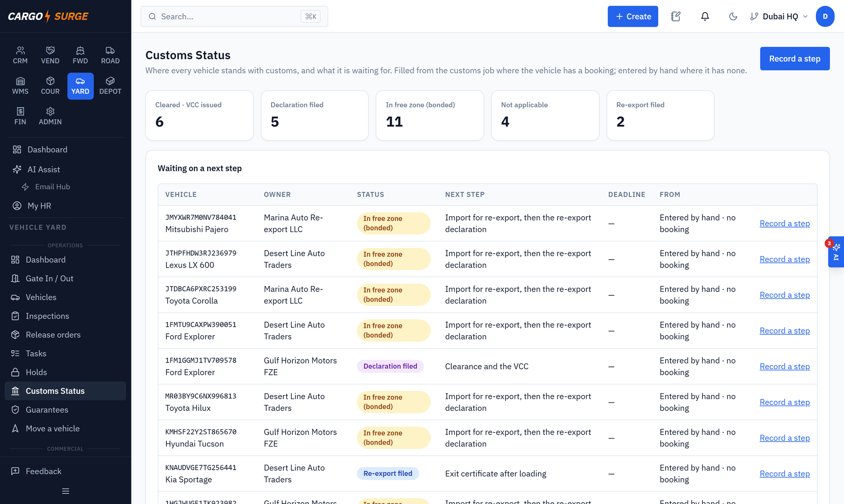This screenshot has width=844, height=504.
Task: Click the Record a step header button
Action: click(x=794, y=58)
